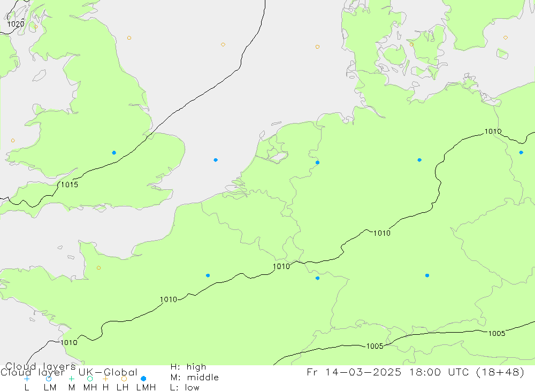Click the 'M: middle' legend explanation

click(x=195, y=378)
